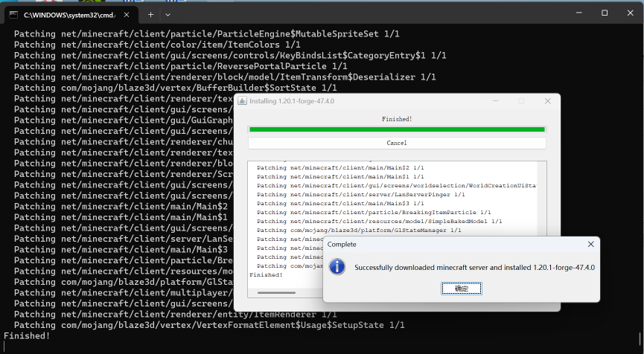This screenshot has width=644, height=354.
Task: Click terminal line 'VertexFormatElement$Usage$SetupState 1/1'
Action: click(209, 325)
